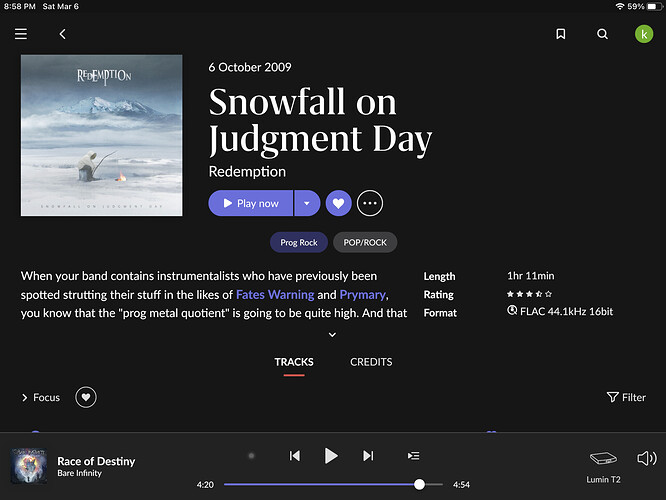Switch to the CREDITS tab
The width and height of the screenshot is (666, 500).
pyautogui.click(x=371, y=362)
